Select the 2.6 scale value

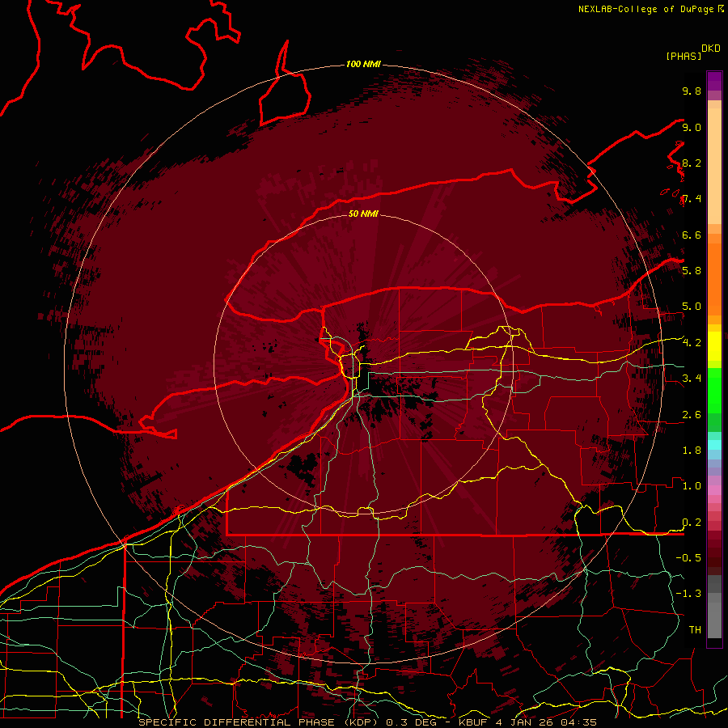point(692,415)
